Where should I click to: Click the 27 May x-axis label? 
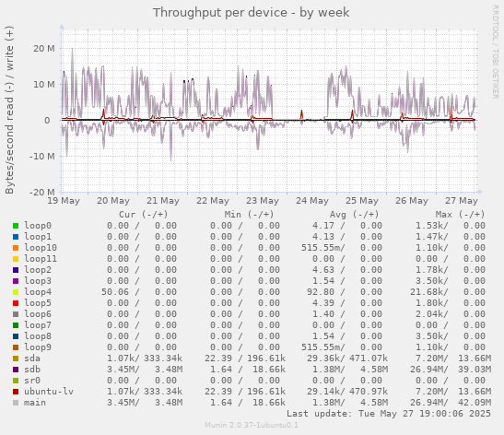pos(462,201)
